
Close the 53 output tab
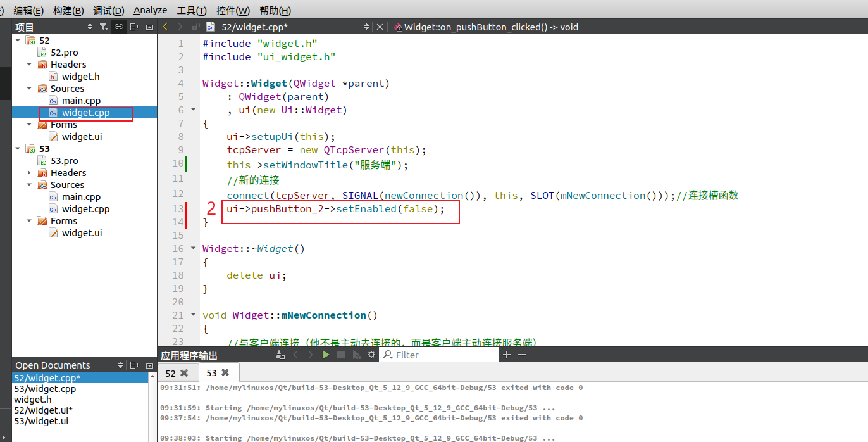tap(225, 373)
